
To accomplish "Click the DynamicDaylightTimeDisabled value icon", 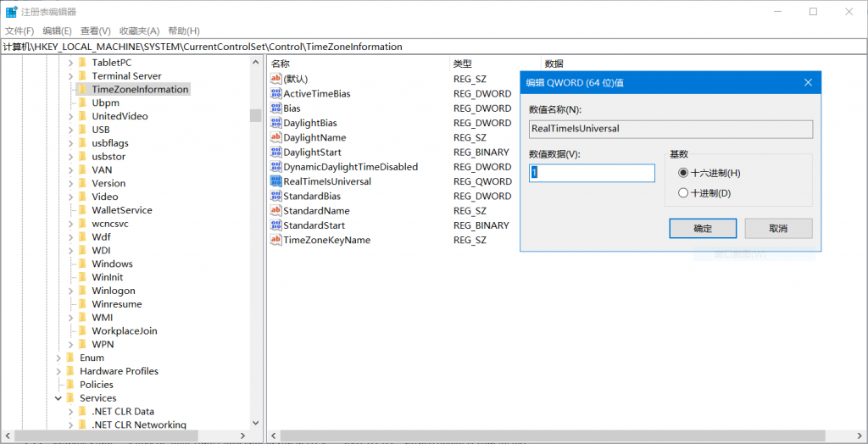I will [x=275, y=167].
